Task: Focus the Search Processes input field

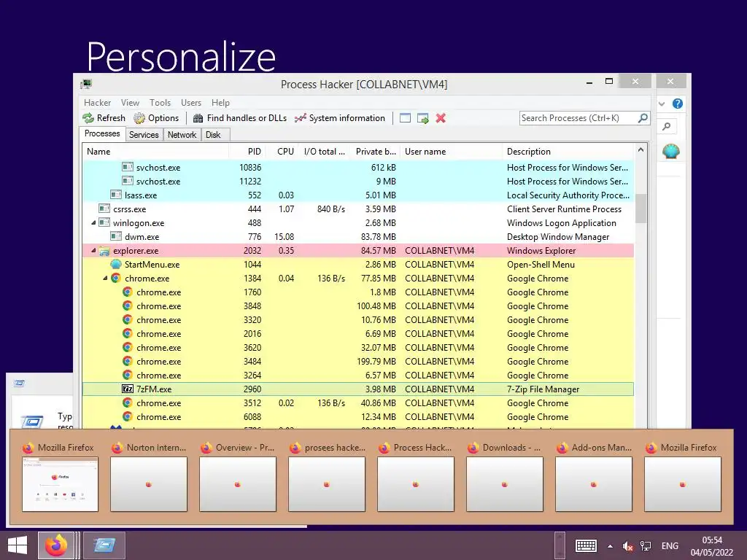Action: [x=578, y=118]
